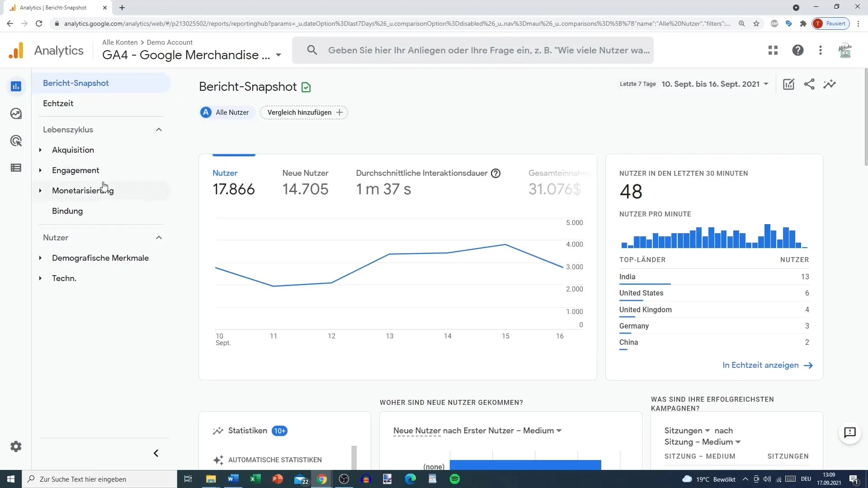The image size is (868, 488).
Task: Expand the Techn. tree item
Action: (40, 278)
